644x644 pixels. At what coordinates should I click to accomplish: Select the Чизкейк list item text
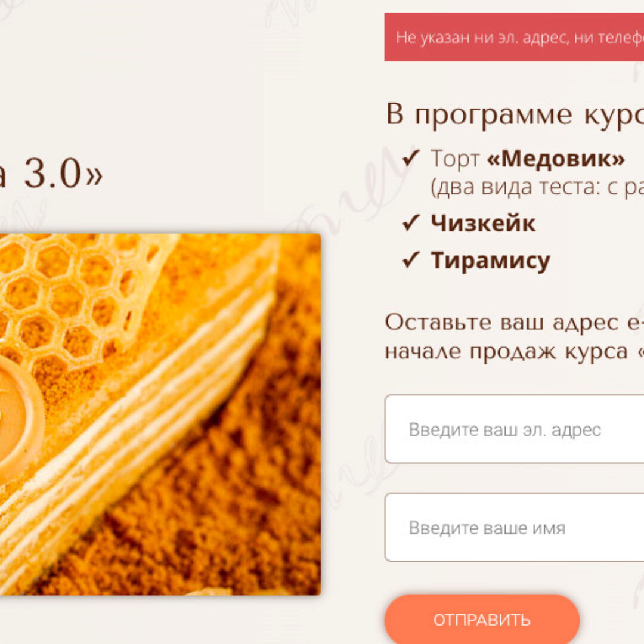click(x=484, y=224)
